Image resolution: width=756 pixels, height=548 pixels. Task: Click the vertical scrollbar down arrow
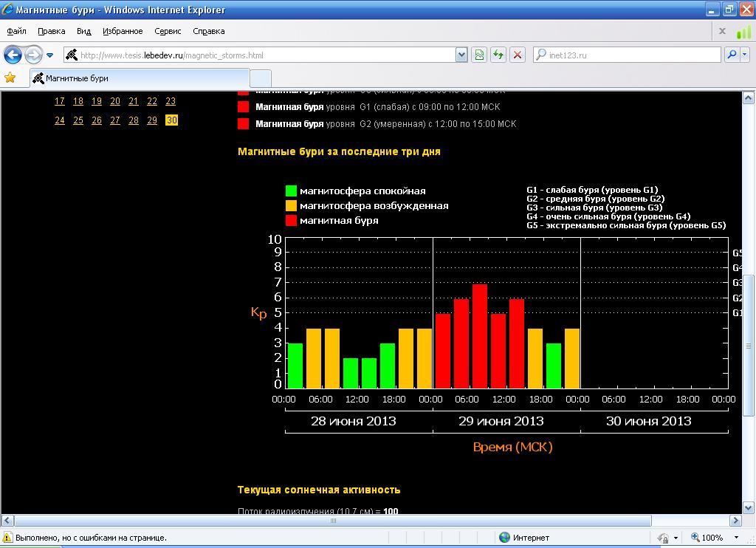[749, 507]
